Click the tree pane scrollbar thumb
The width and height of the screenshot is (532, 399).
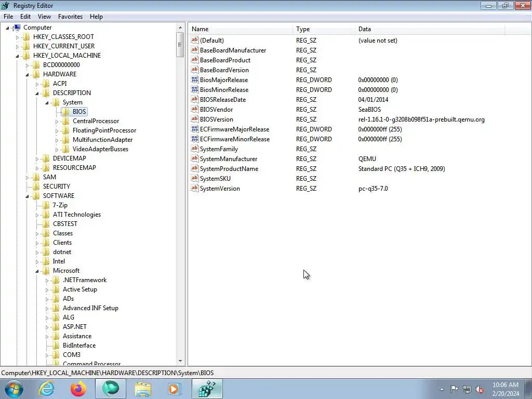180,45
